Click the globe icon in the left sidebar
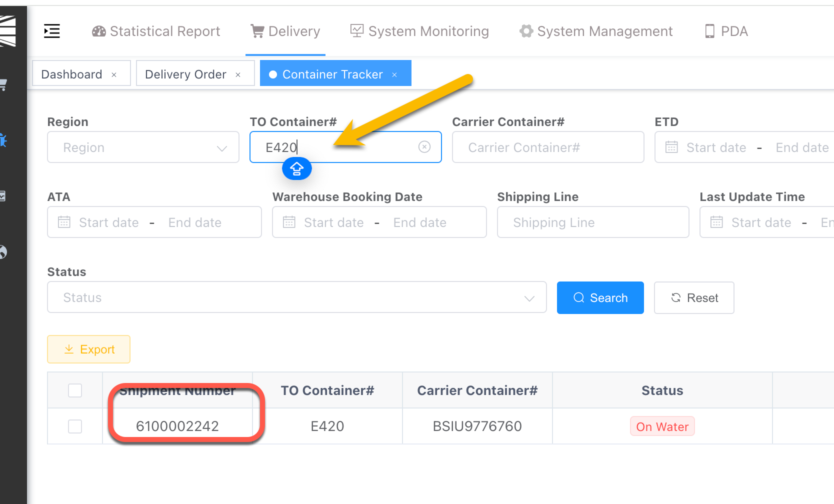The image size is (834, 504). (x=3, y=252)
